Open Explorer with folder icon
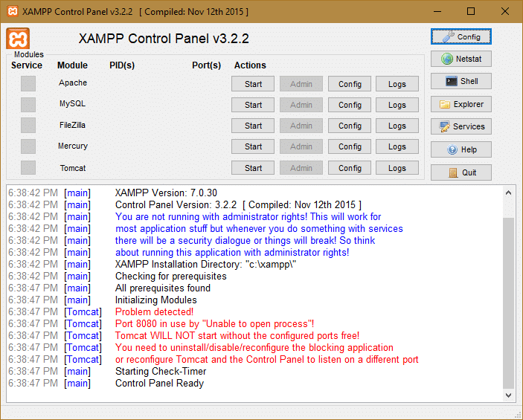523x420 pixels. click(461, 104)
